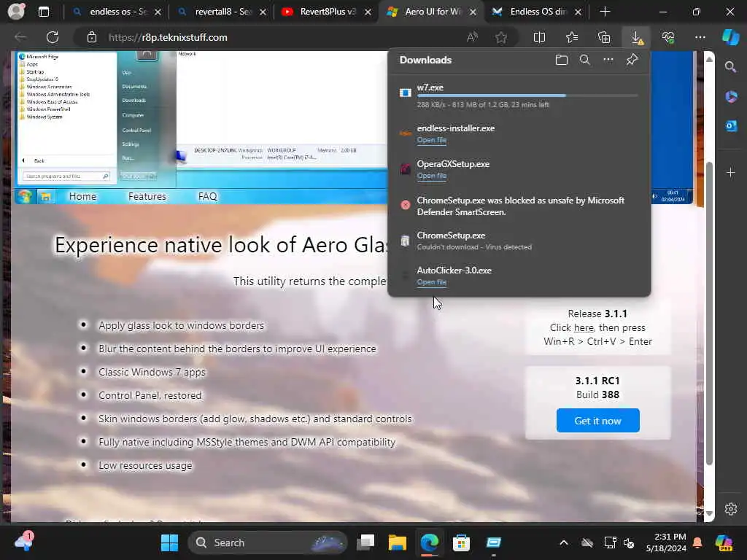Open Outlook from the Edge sidebar

tap(731, 126)
